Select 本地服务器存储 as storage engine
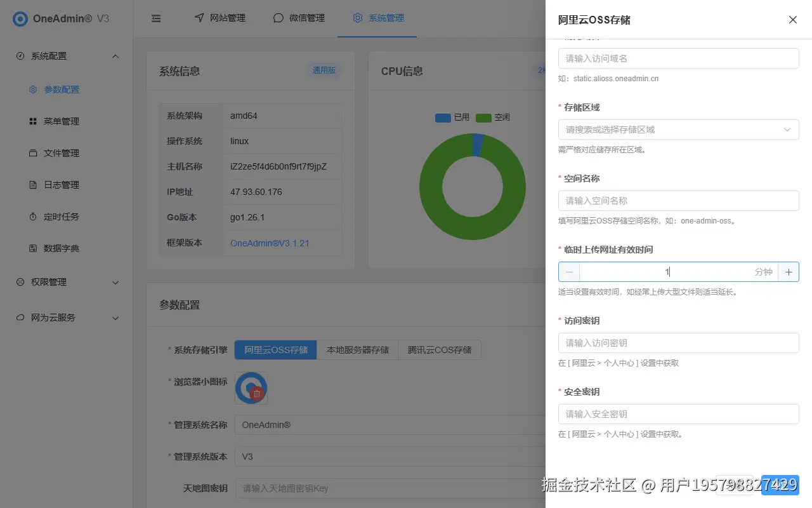 357,349
